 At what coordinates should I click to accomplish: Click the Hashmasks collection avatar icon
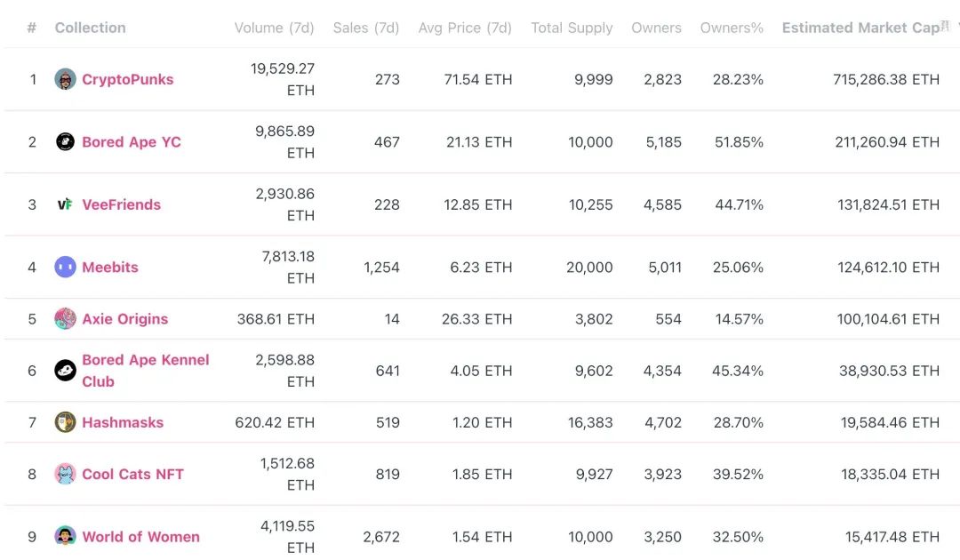[65, 422]
